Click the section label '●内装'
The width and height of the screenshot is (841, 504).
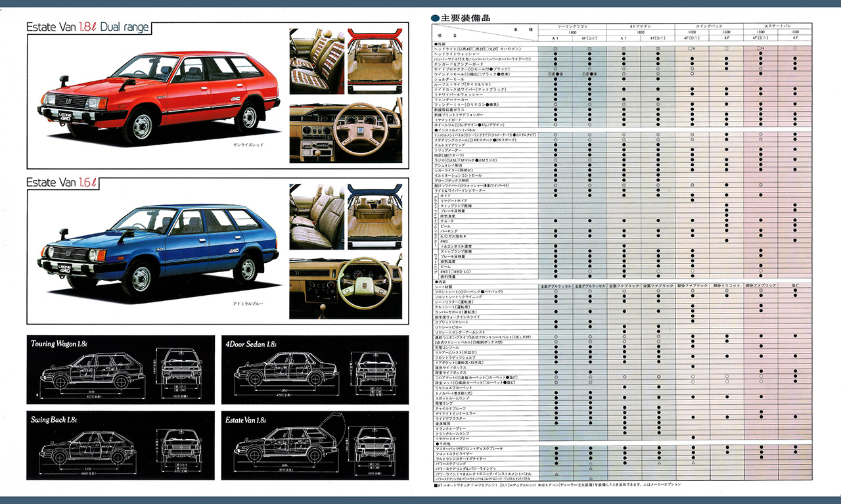(440, 281)
